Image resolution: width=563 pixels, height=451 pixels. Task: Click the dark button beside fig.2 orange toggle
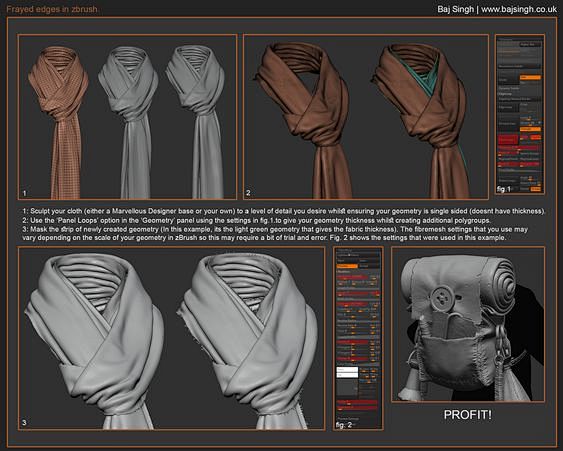click(x=368, y=266)
